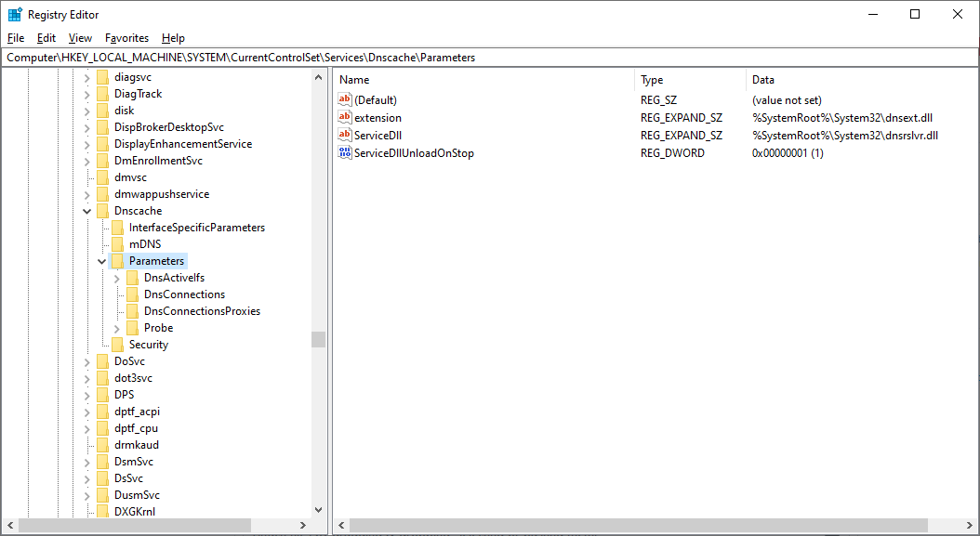This screenshot has width=980, height=536.
Task: Select the ServiceDllUnloadOnStop DWORD icon
Action: tap(345, 152)
